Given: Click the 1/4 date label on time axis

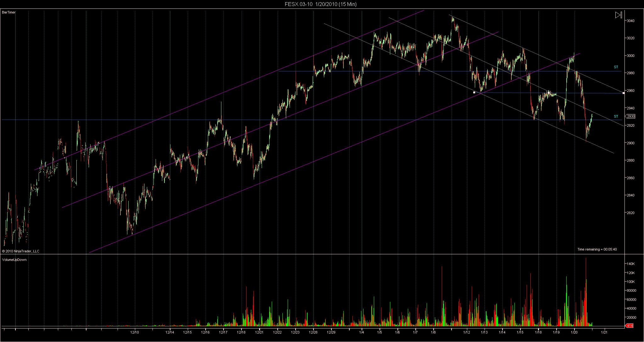Looking at the screenshot, I should (x=362, y=332).
